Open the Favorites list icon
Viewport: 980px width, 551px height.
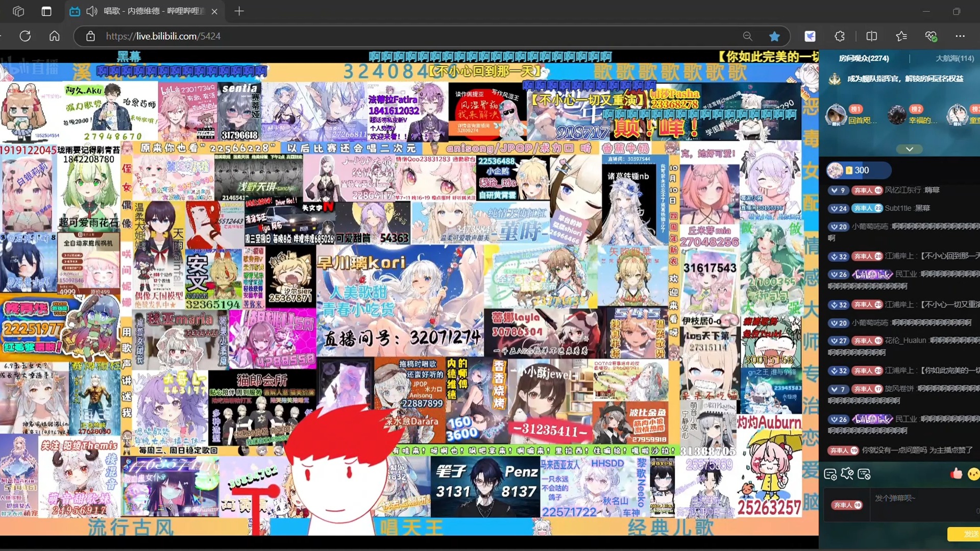tap(901, 36)
